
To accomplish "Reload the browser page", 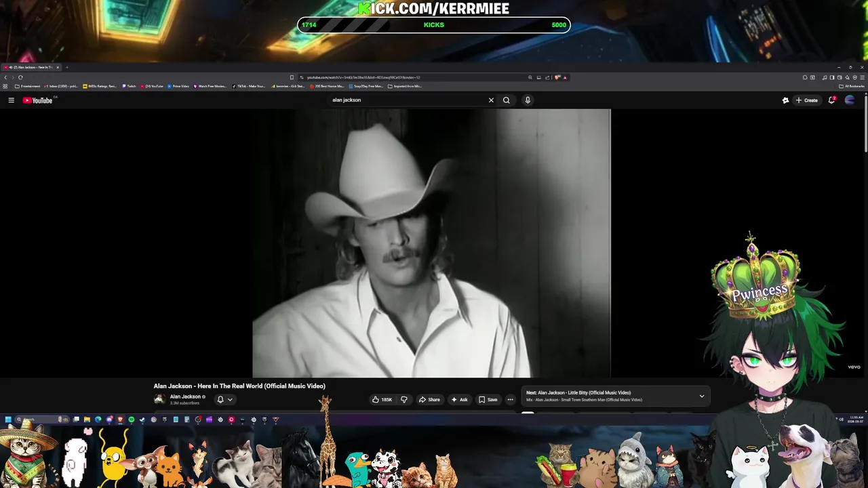I will pos(20,77).
